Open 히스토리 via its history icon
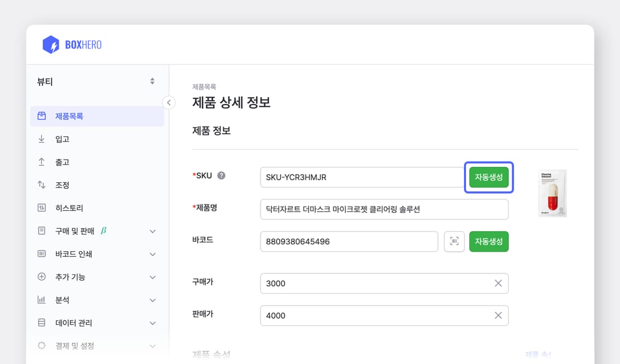The image size is (620, 364). tap(41, 207)
